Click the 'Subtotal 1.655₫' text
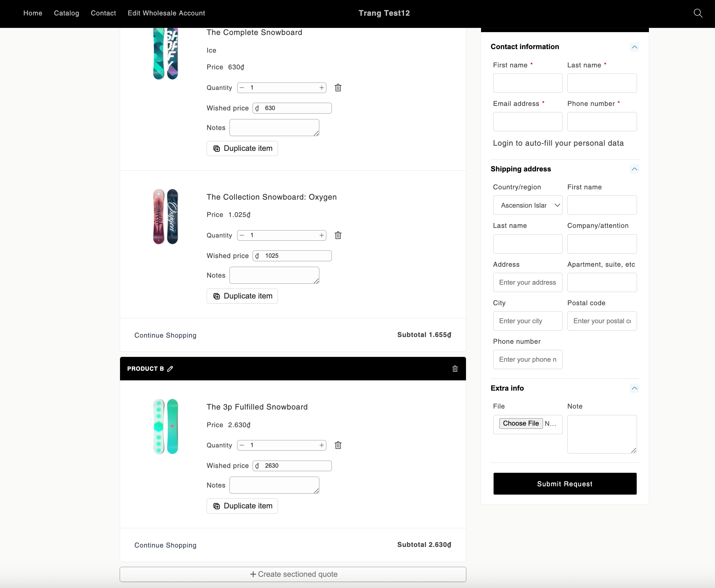This screenshot has width=715, height=588. point(424,335)
